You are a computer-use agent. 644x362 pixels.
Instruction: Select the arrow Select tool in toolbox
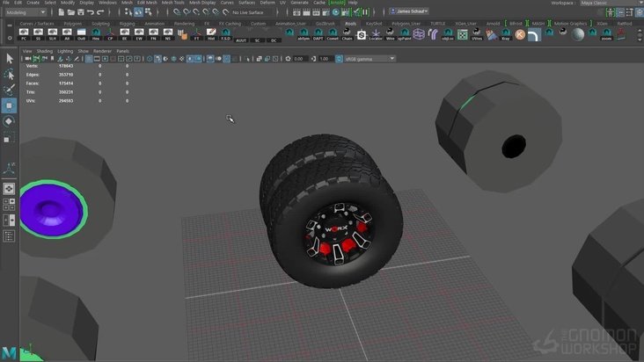tap(10, 59)
